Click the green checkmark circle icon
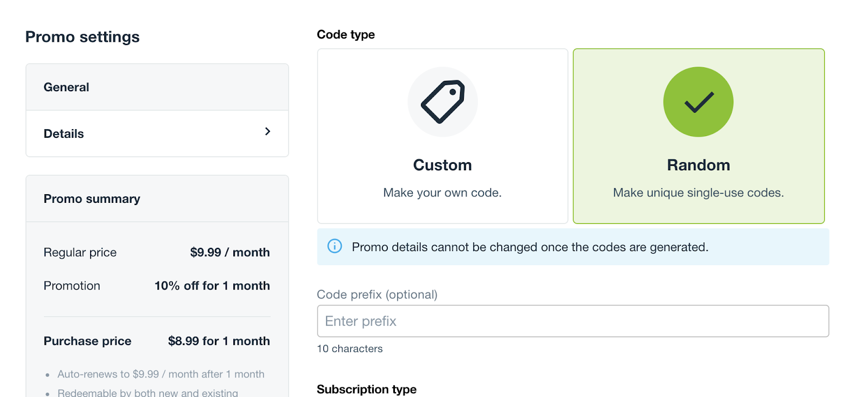Screen dimensions: 868x397 698,102
